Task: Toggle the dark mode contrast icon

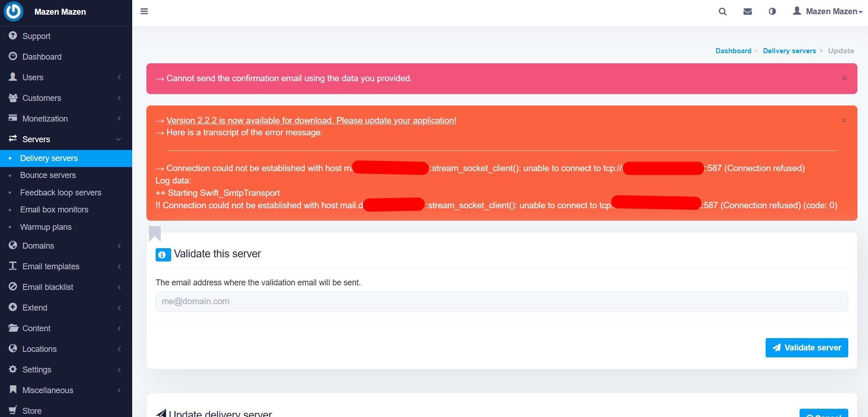Action: click(x=773, y=11)
